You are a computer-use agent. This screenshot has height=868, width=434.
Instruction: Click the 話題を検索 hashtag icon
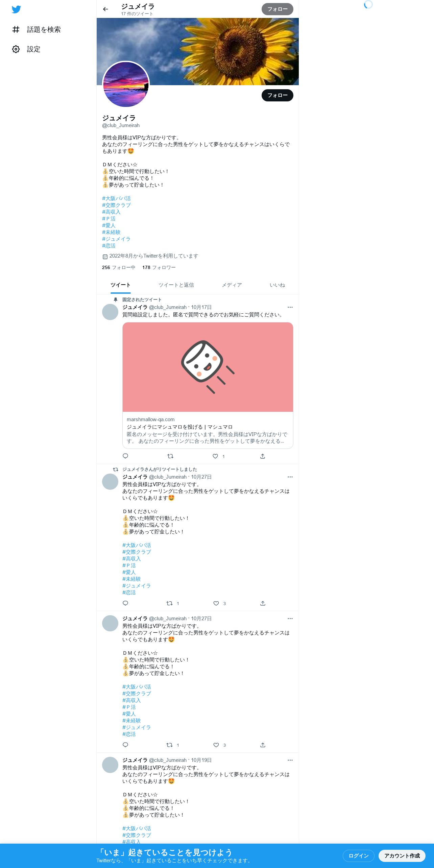pyautogui.click(x=16, y=30)
